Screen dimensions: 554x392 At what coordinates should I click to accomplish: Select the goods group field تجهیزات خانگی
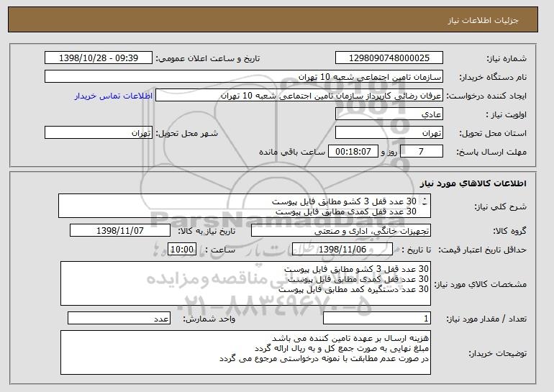pyautogui.click(x=341, y=231)
